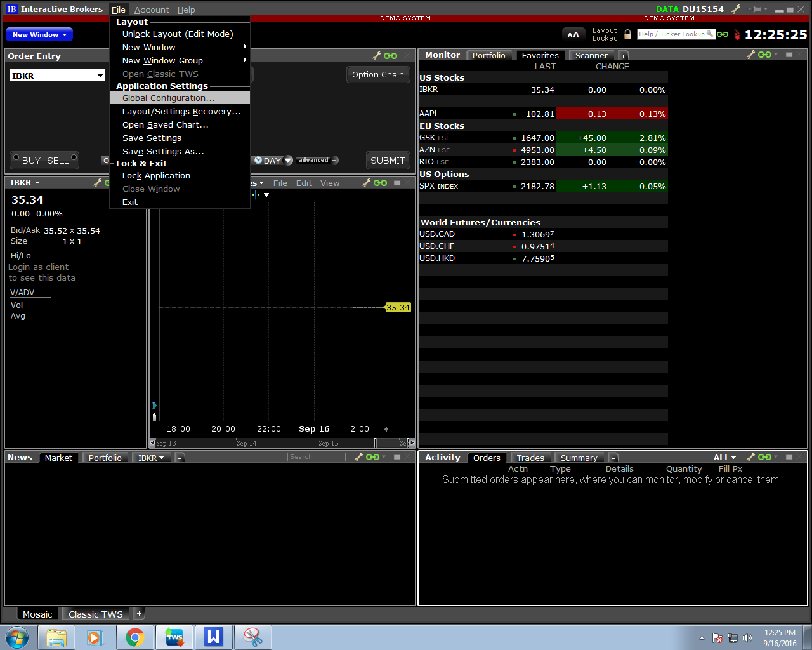Click News panel green link icon
Screen dimensions: 812x650
(372, 457)
